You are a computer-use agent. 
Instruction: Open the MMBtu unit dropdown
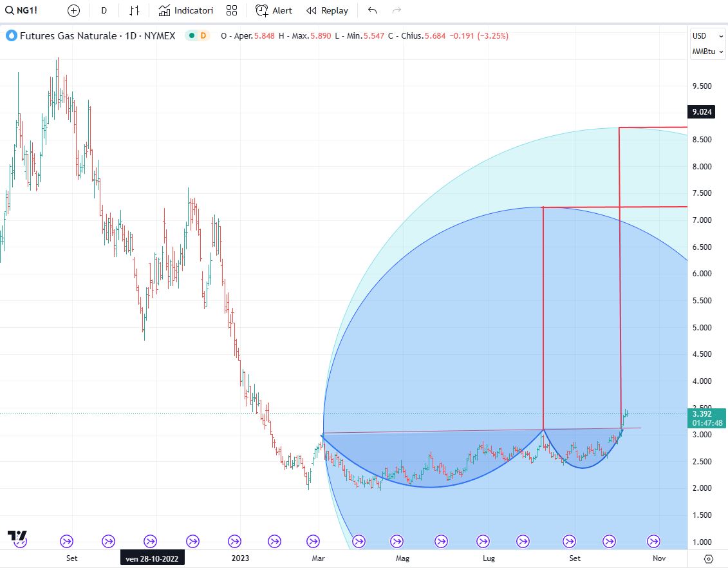(x=707, y=52)
